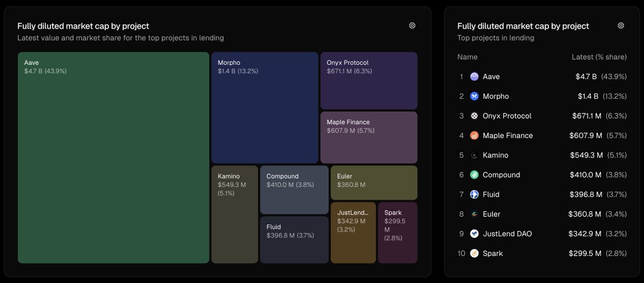
Task: Click the $360.8 M value in table
Action: coord(585,214)
